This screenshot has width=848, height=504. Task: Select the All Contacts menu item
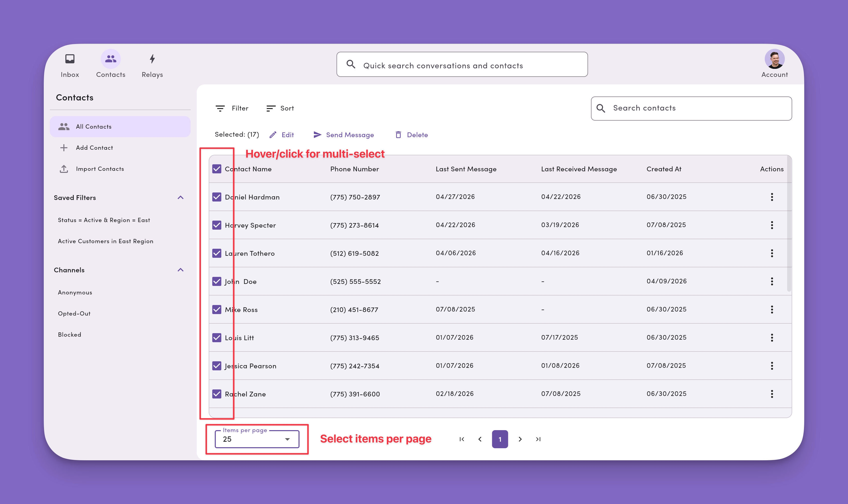click(120, 127)
